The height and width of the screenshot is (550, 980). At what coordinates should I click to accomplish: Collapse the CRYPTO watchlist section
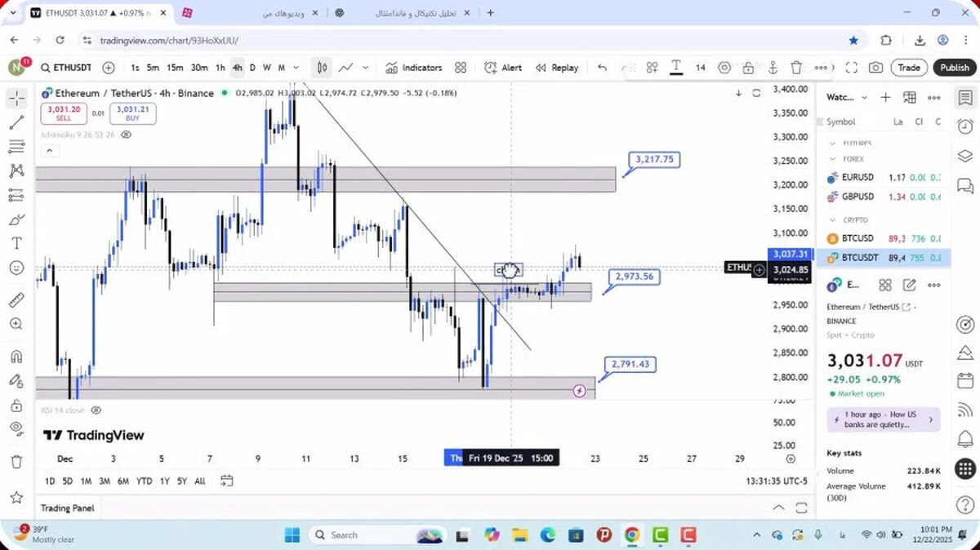833,220
